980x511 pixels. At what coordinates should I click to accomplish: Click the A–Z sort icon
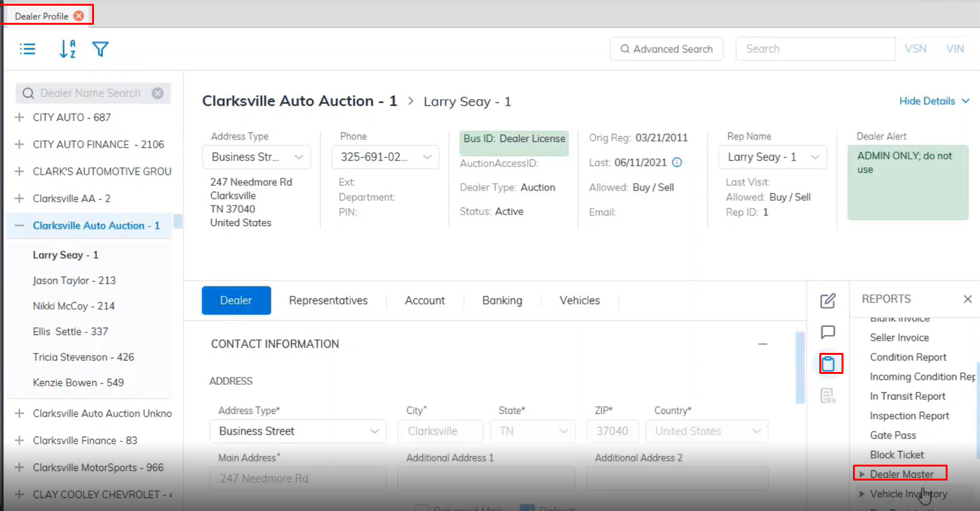[x=67, y=49]
